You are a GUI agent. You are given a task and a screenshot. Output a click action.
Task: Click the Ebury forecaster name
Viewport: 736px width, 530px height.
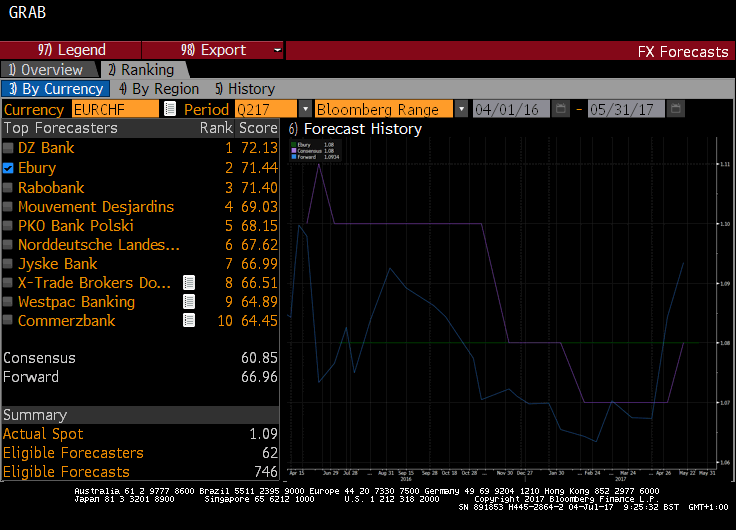[x=37, y=168]
